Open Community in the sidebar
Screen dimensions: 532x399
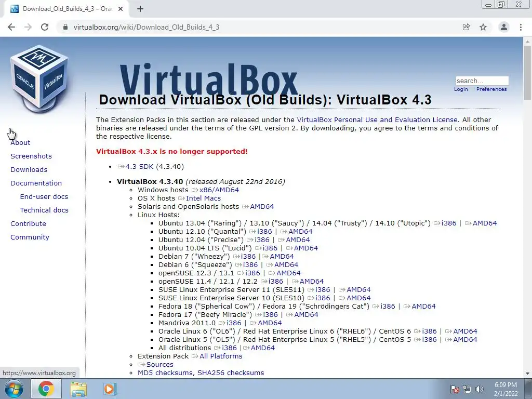[x=30, y=237]
